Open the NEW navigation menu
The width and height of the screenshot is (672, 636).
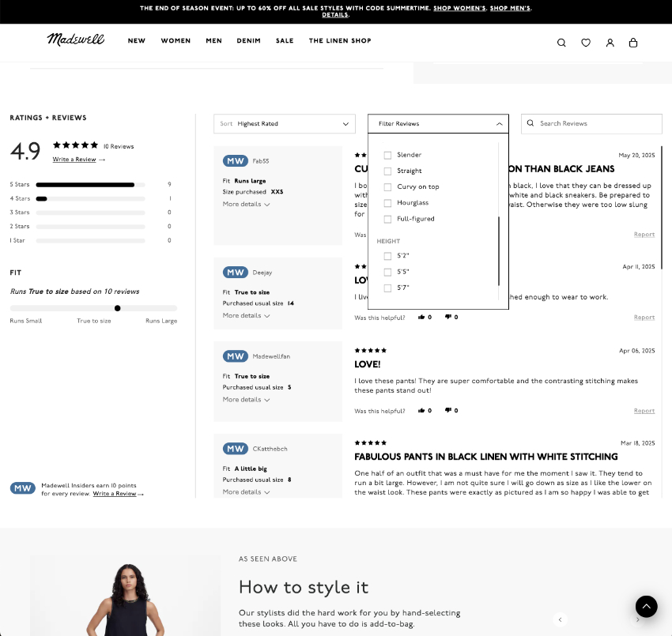pos(136,40)
